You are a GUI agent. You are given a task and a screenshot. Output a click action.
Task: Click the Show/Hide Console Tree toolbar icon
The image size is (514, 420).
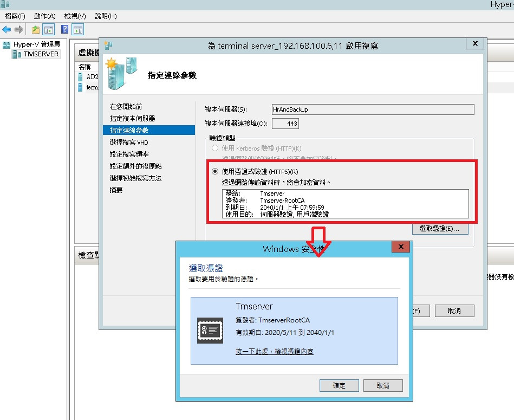[x=49, y=29]
